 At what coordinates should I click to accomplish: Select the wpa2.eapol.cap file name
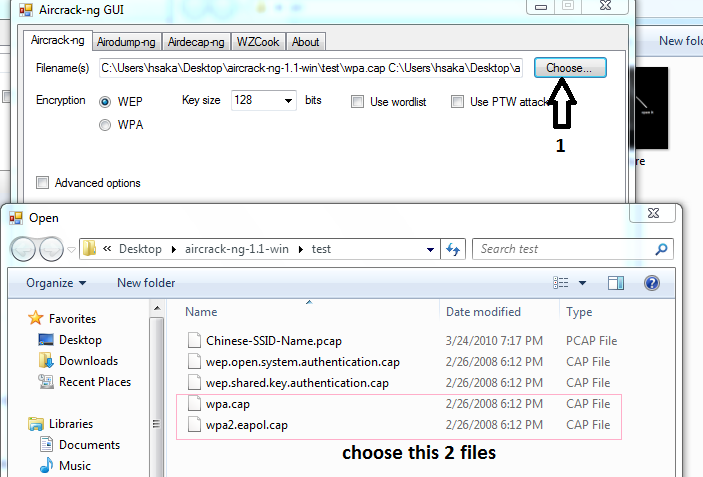tap(247, 425)
